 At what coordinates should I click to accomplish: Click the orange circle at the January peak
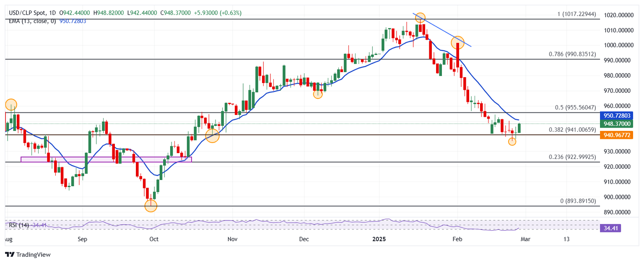(x=420, y=18)
